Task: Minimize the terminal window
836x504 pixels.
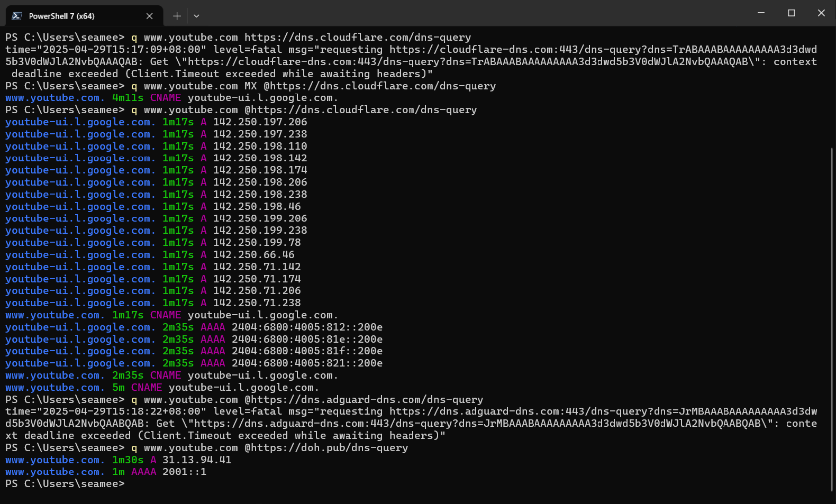Action: pyautogui.click(x=761, y=13)
